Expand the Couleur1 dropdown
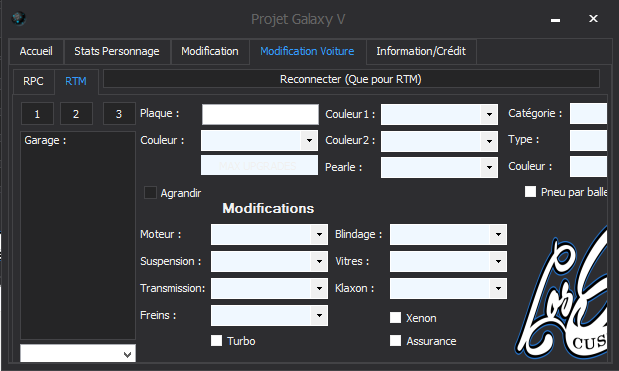Image resolution: width=619 pixels, height=371 pixels. click(439, 114)
